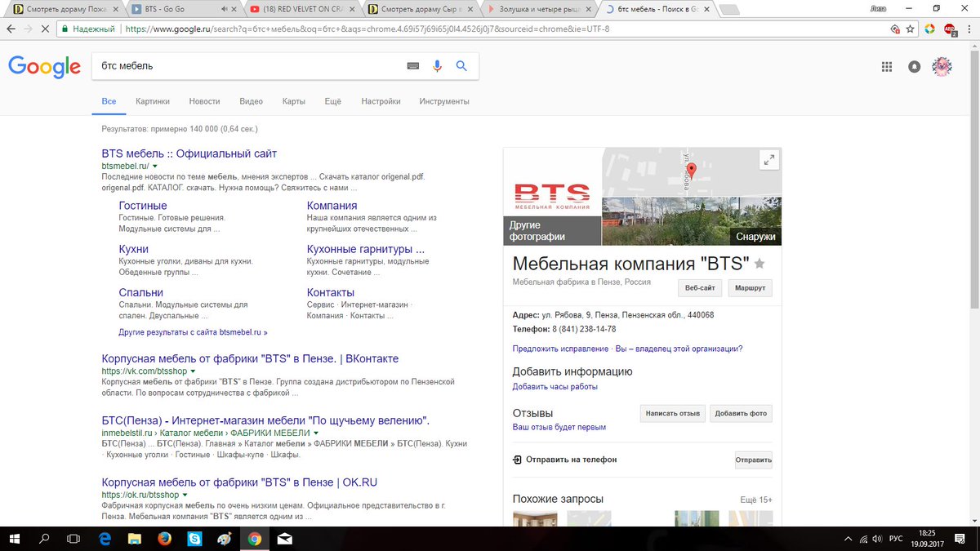Open the Chrome three-dot menu
The width and height of the screenshot is (980, 551).
(x=969, y=29)
